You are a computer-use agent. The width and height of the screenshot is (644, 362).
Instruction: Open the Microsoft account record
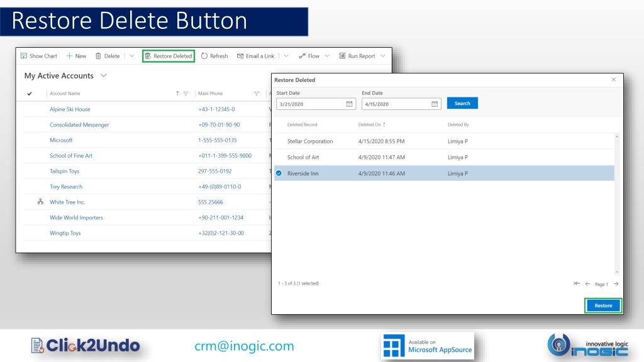[x=61, y=140]
